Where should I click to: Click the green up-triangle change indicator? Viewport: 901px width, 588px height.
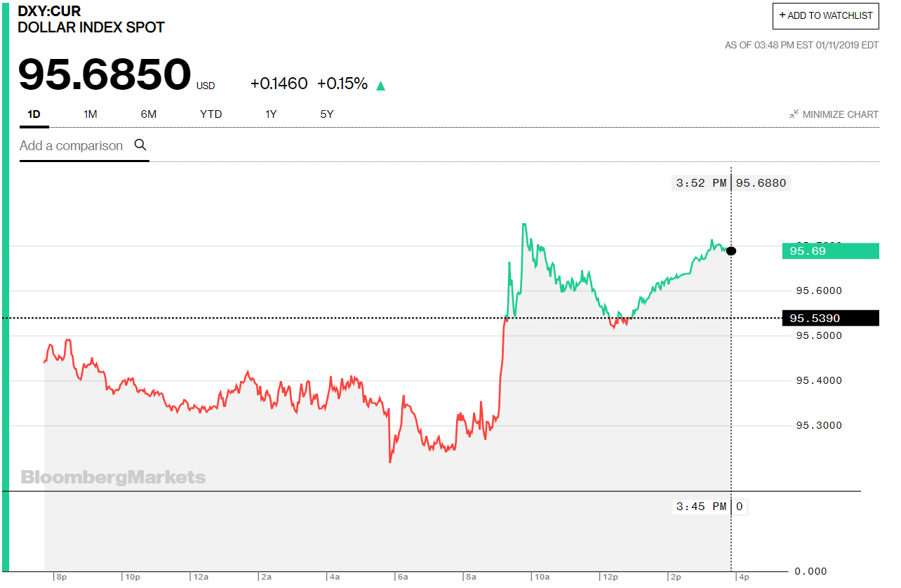(380, 86)
